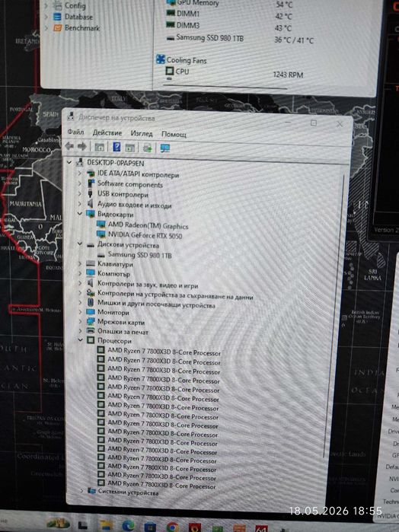Click Samsung SSD 980 1TB in sensor list
Screen dimensions: 399x532
tap(209, 37)
